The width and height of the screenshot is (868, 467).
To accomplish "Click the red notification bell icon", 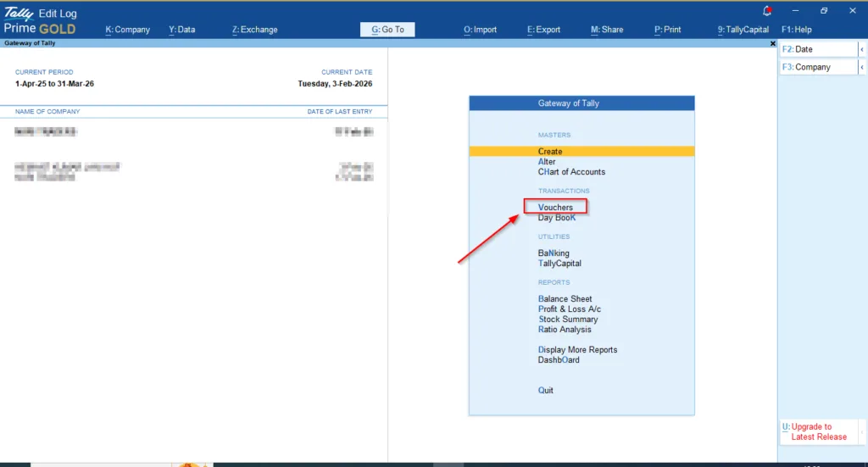I will coord(768,11).
